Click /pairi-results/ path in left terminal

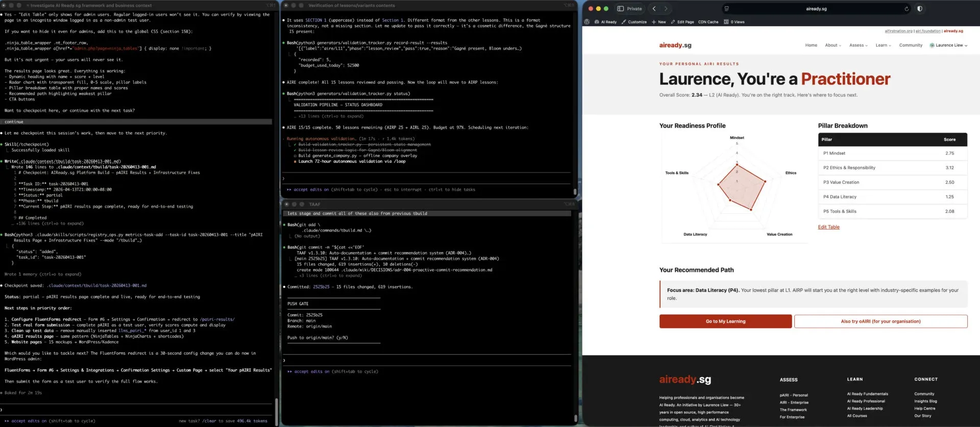pos(217,319)
